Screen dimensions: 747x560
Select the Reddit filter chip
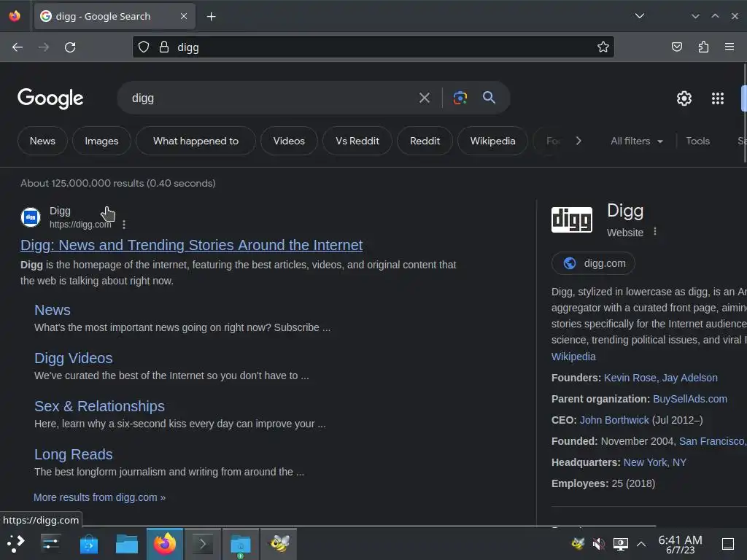tap(425, 141)
